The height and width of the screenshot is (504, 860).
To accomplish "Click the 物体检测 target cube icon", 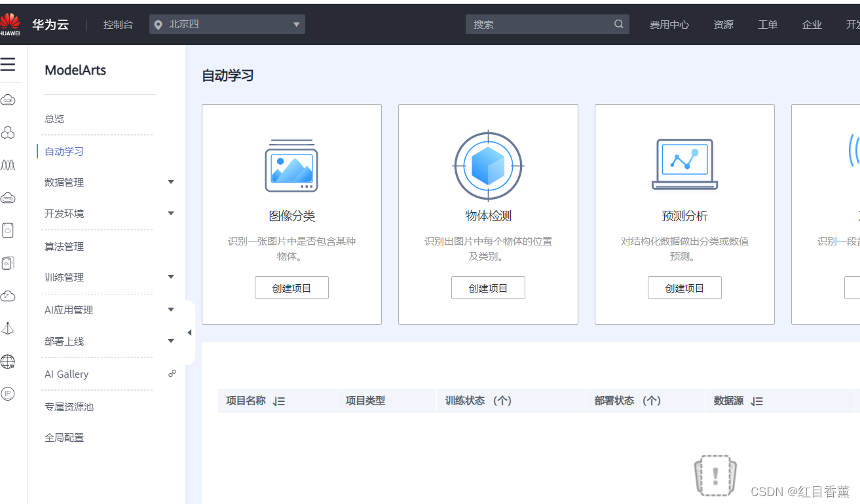I will pos(488,166).
